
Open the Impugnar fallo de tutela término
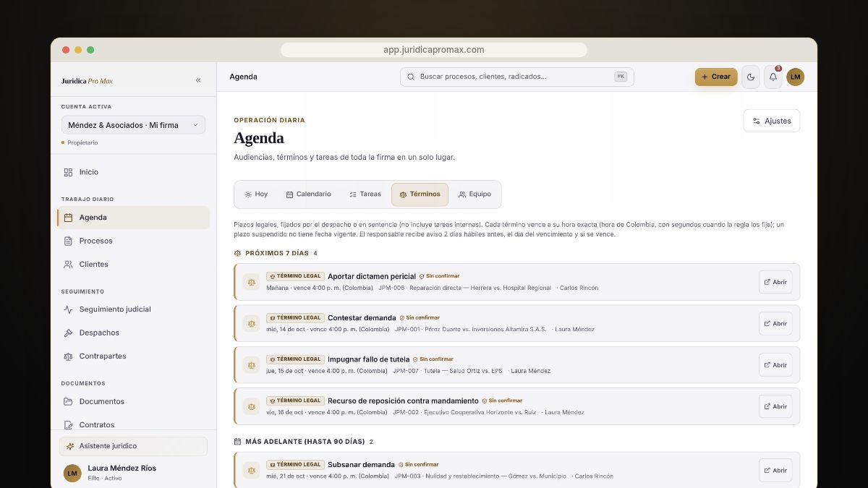click(775, 365)
